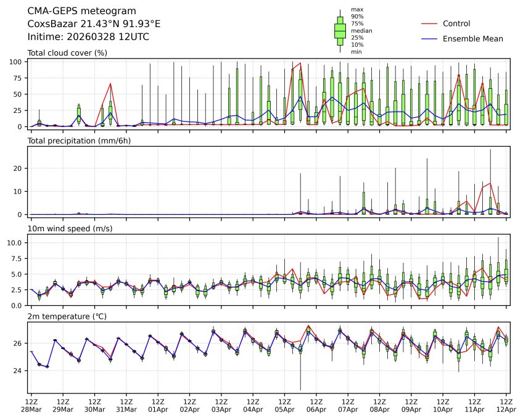
Task: Select the 'Ensemble Mean' legend label
Action: pyautogui.click(x=477, y=39)
